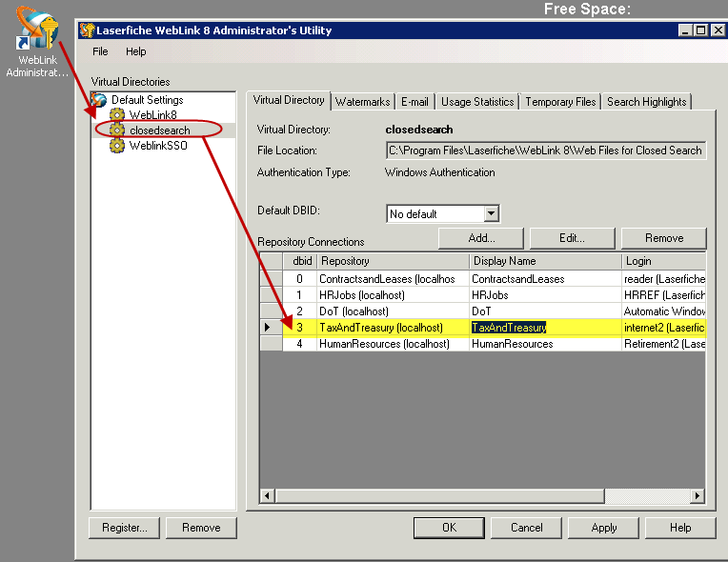The width and height of the screenshot is (728, 562).
Task: Click the WebLink8 gear icon
Action: click(117, 114)
